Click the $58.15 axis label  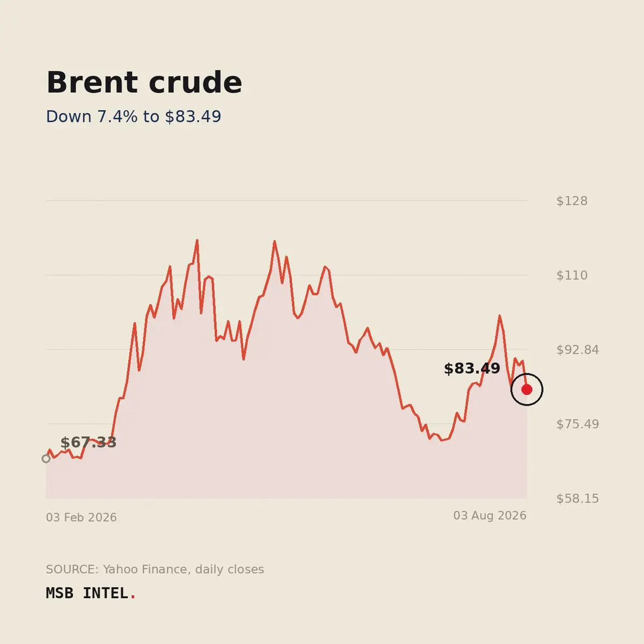(x=577, y=499)
